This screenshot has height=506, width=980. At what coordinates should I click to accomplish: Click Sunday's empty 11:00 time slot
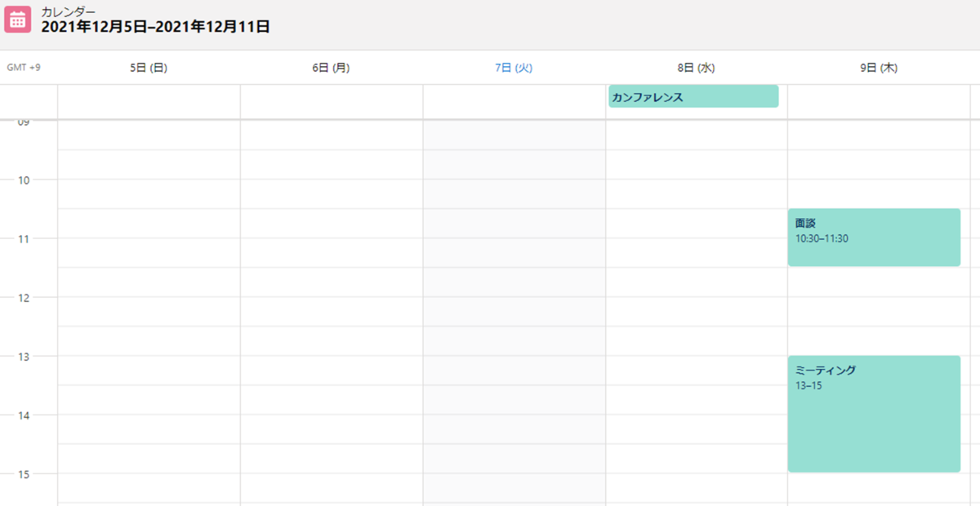click(x=148, y=268)
